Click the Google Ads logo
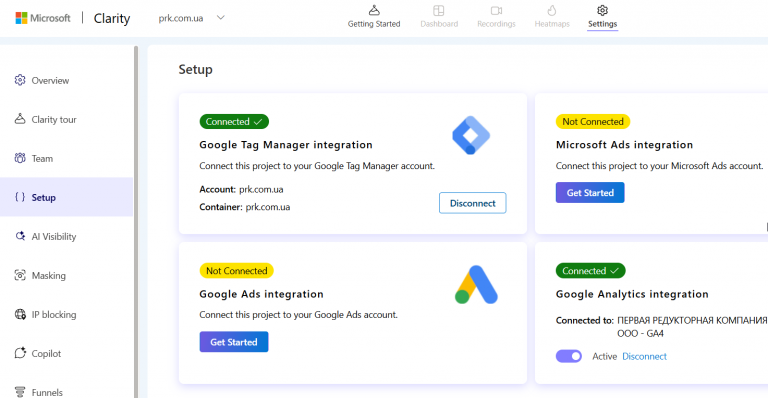768x398 pixels. (476, 284)
